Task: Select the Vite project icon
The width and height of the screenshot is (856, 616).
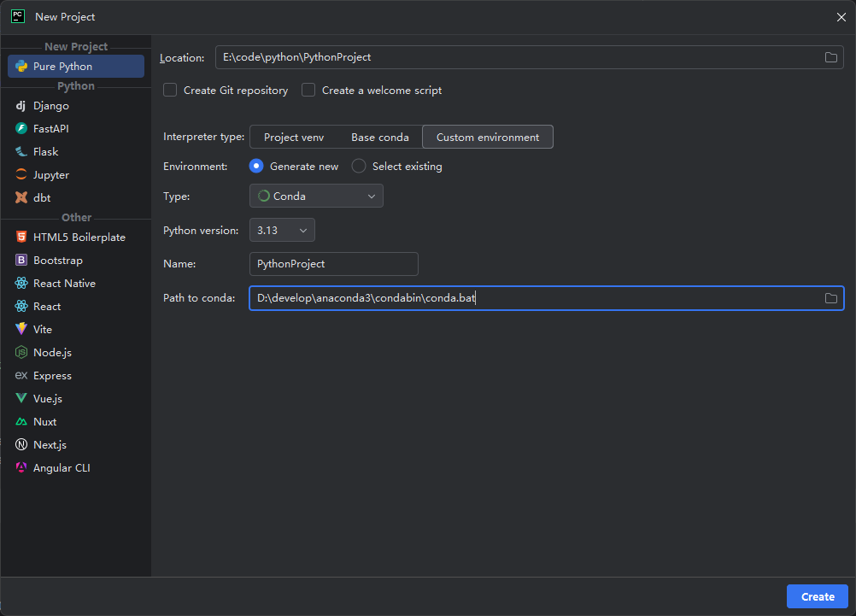Action: point(21,329)
